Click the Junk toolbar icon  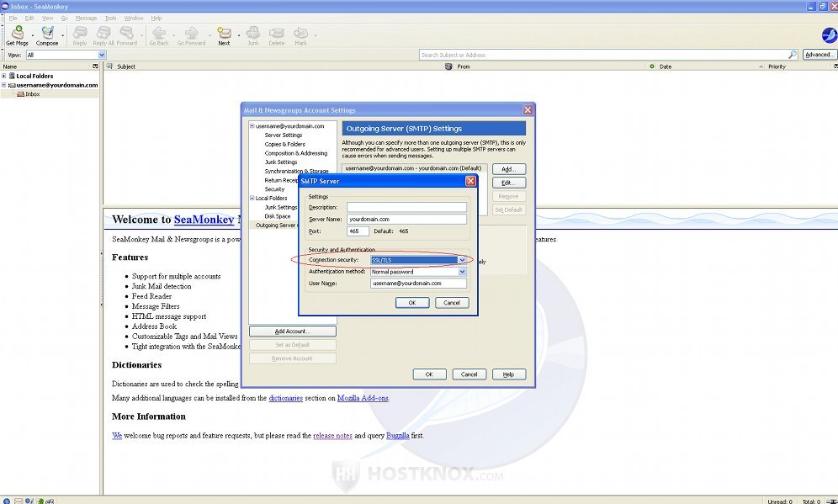click(252, 33)
